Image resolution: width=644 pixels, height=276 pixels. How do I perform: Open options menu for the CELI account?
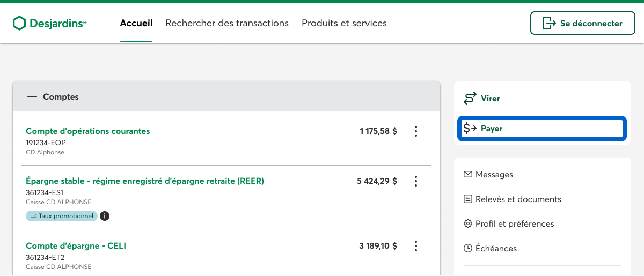tap(415, 246)
